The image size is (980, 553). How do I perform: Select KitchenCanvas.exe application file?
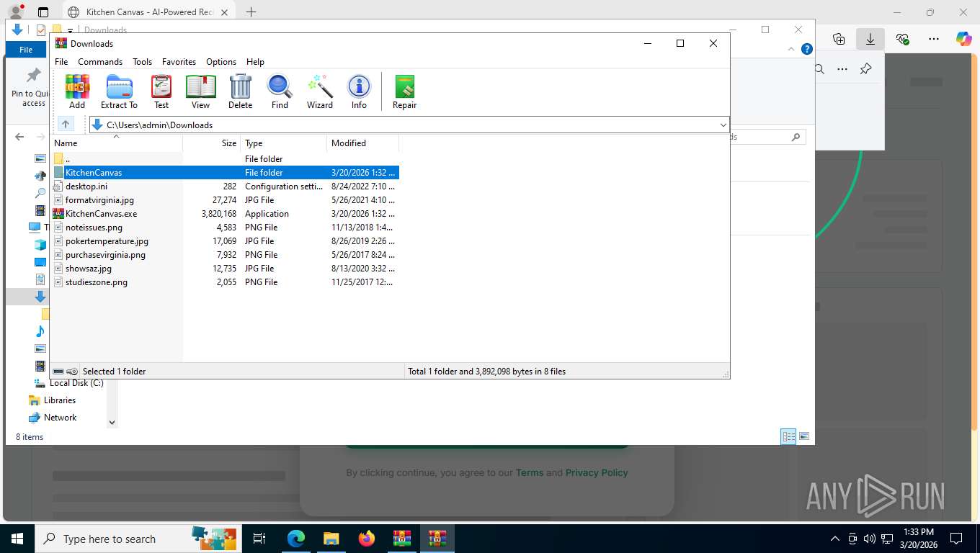pos(225,214)
